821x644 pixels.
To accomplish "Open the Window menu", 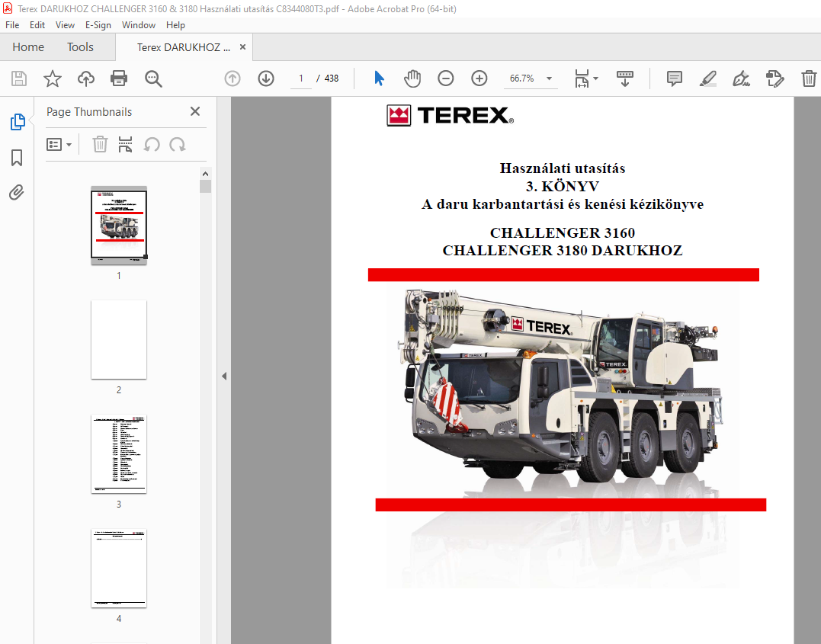I will (139, 24).
